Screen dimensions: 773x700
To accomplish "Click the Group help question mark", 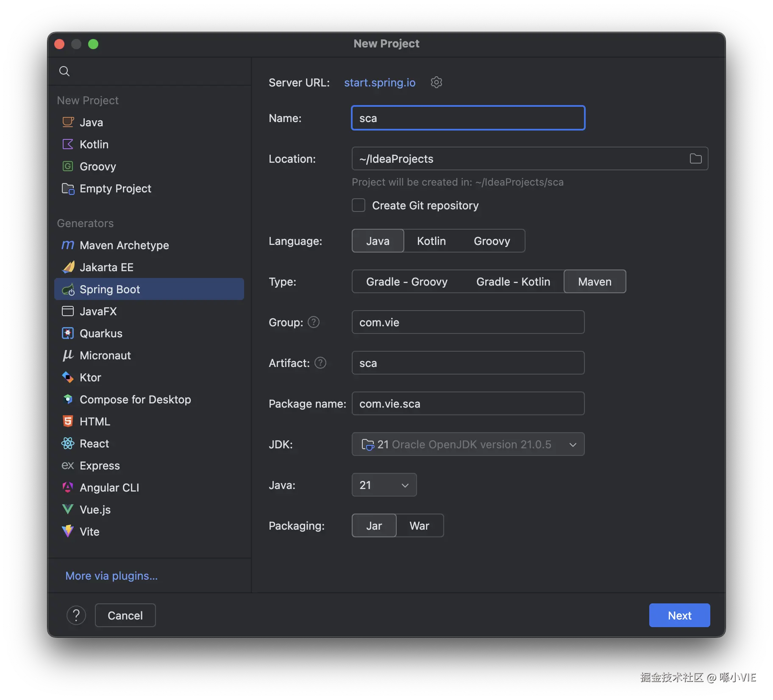I will [x=314, y=322].
